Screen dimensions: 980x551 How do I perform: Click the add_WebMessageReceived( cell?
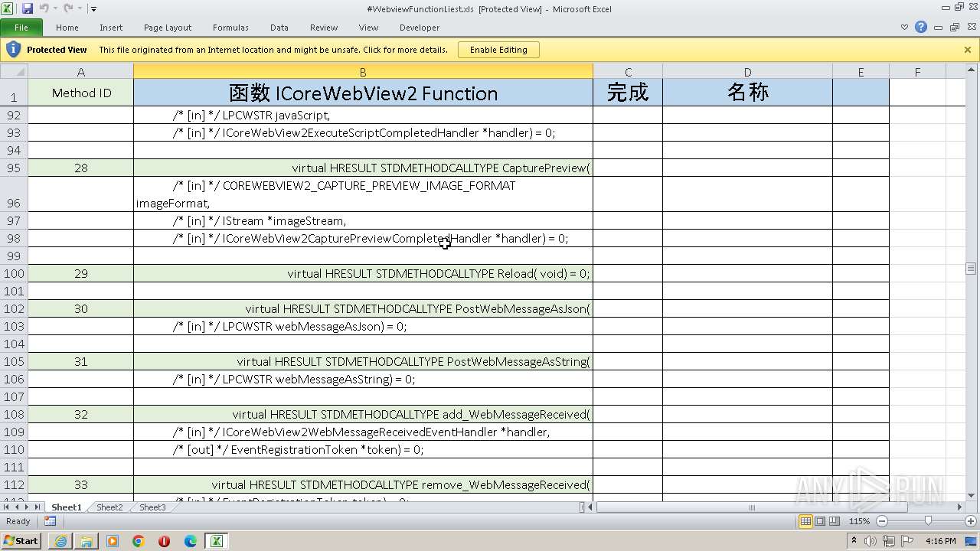(x=363, y=414)
